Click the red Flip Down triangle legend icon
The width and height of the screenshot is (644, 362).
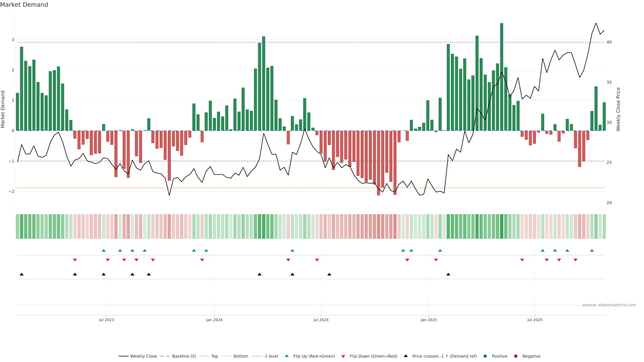343,356
